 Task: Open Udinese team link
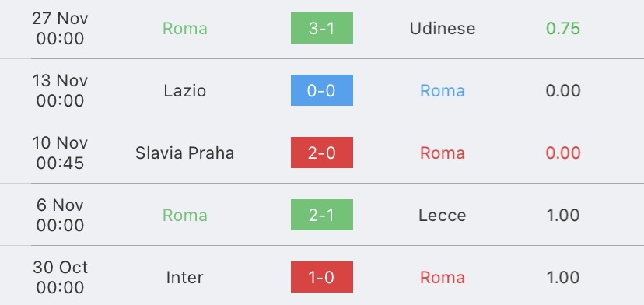[x=443, y=28]
